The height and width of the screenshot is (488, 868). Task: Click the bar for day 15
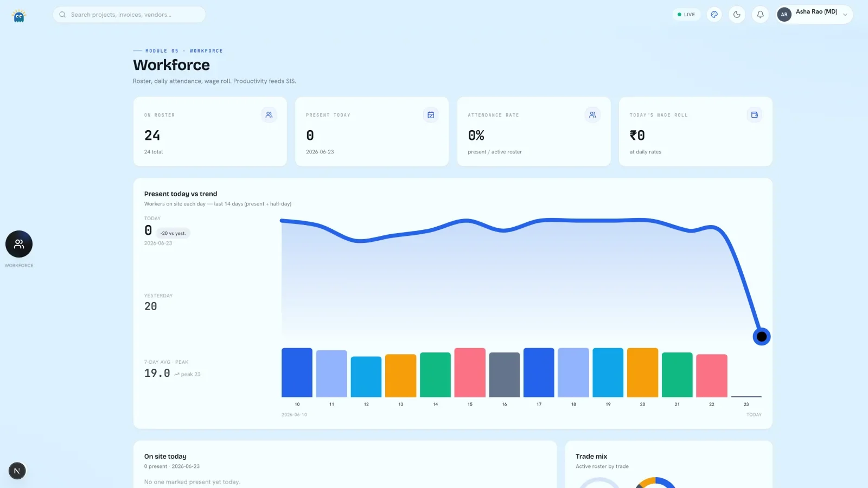(470, 373)
